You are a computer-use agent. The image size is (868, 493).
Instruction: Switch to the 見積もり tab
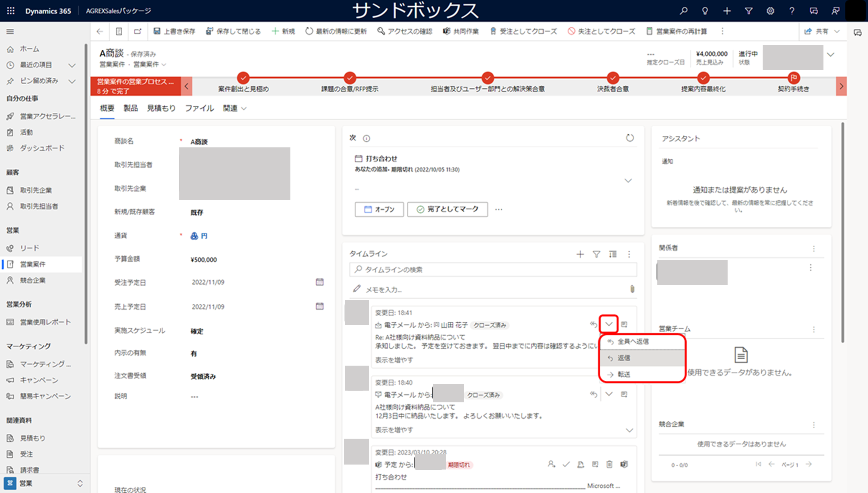pos(161,108)
